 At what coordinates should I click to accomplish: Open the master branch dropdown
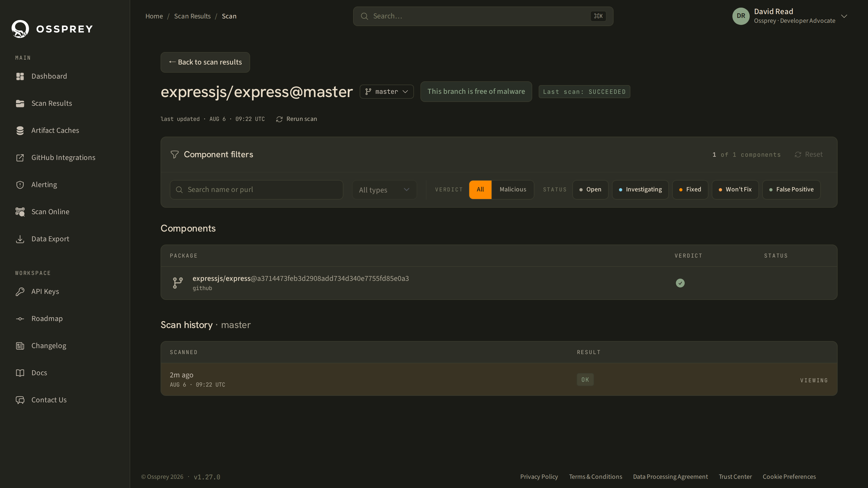pyautogui.click(x=387, y=92)
